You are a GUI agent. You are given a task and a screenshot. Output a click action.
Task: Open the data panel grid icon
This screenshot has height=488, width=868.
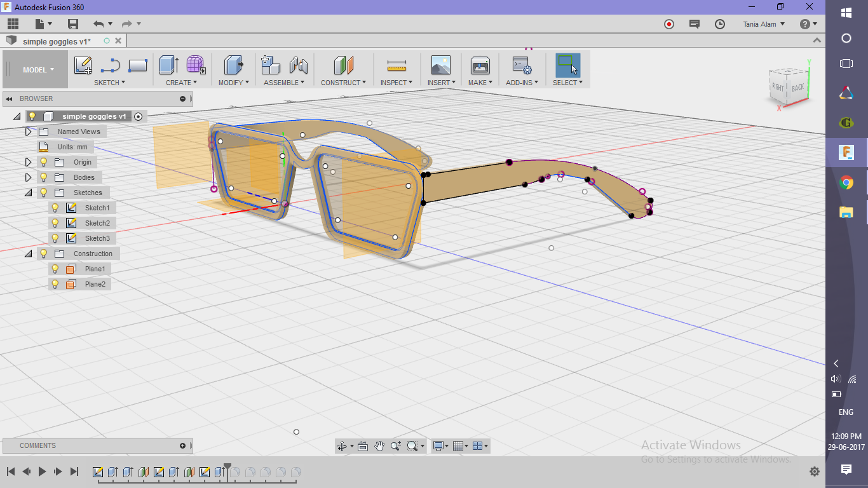pyautogui.click(x=13, y=24)
